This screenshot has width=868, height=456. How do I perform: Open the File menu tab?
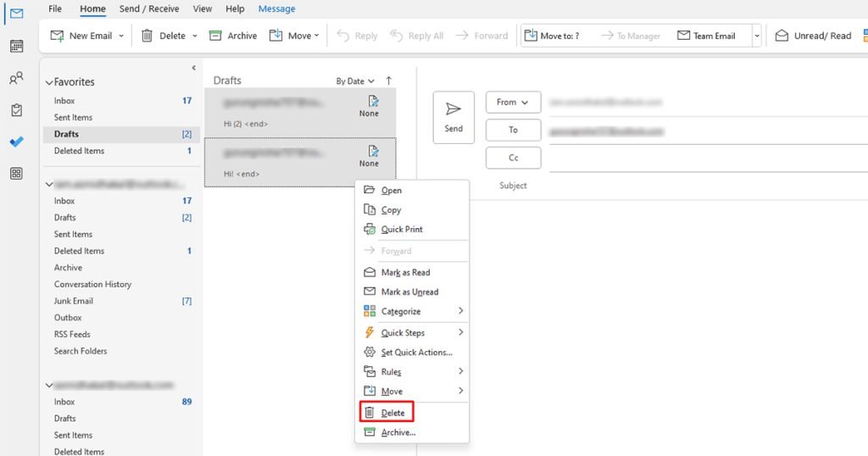[x=55, y=8]
